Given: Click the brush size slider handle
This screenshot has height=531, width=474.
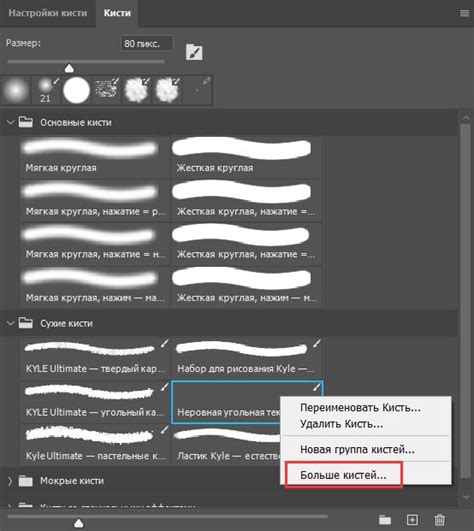Looking at the screenshot, I should click(x=69, y=68).
